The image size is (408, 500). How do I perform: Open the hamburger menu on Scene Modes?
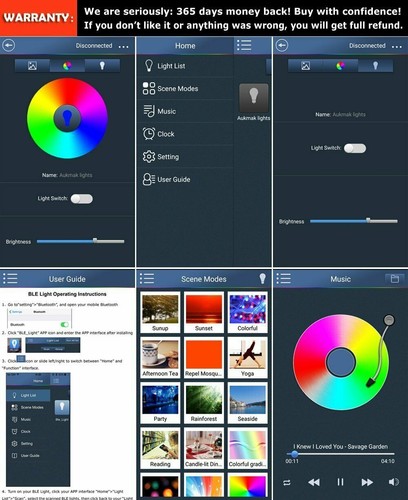pyautogui.click(x=147, y=278)
